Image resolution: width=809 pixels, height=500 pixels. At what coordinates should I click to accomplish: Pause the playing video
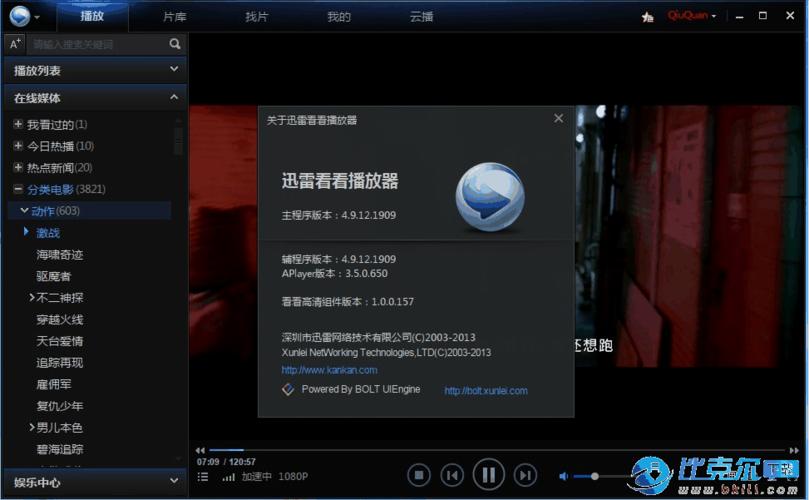pyautogui.click(x=488, y=474)
